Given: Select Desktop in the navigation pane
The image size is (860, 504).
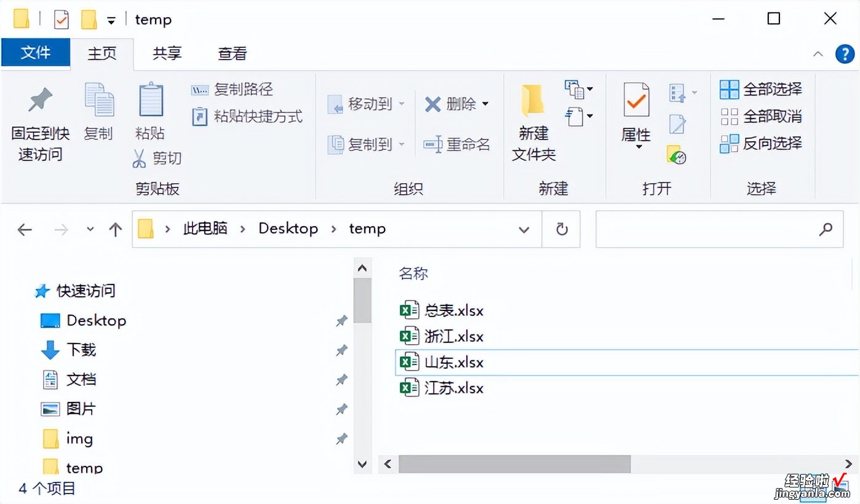Looking at the screenshot, I should point(84,320).
